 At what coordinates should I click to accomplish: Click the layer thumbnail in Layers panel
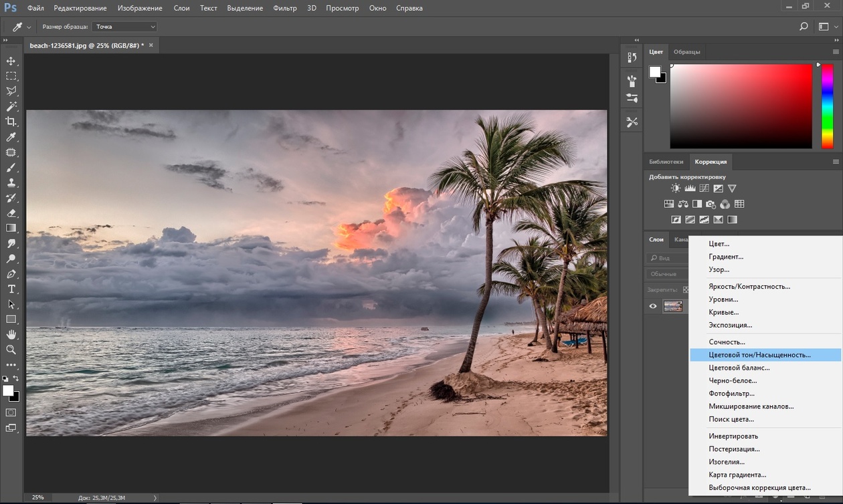click(x=672, y=306)
